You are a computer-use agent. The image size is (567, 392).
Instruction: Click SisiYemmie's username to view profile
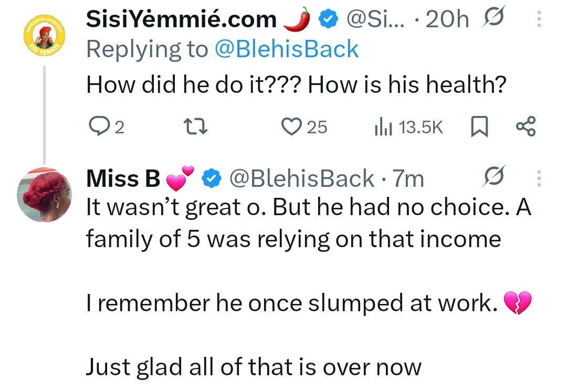tap(181, 17)
